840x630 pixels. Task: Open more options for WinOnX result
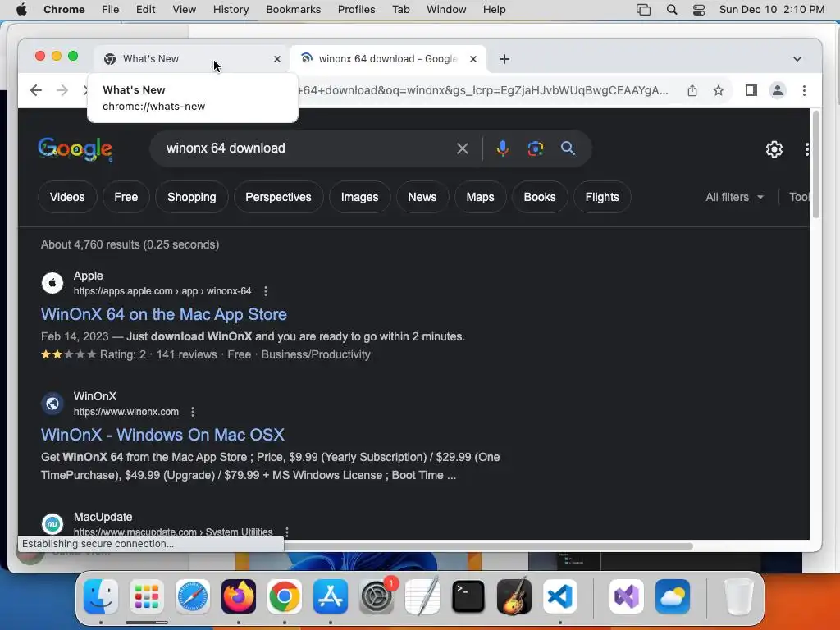(193, 412)
